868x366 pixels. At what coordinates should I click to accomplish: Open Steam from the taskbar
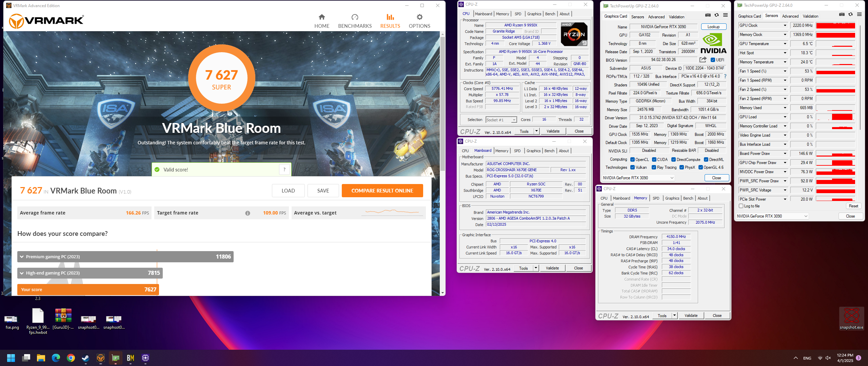[86, 358]
